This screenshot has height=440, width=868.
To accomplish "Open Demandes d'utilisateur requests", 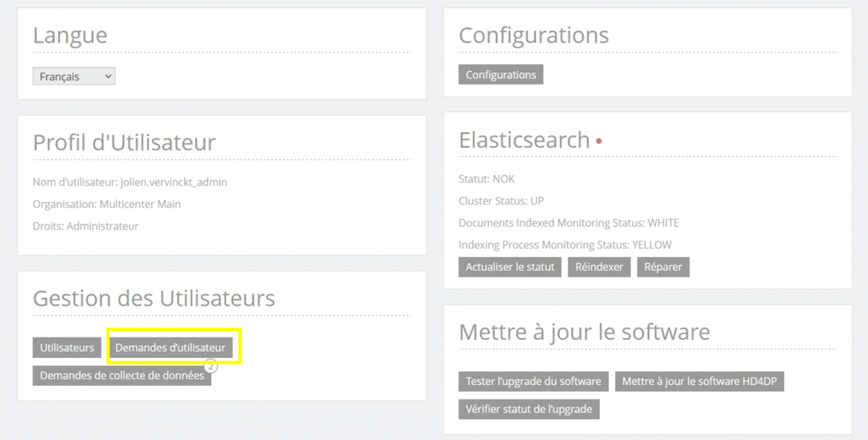I will [x=170, y=348].
